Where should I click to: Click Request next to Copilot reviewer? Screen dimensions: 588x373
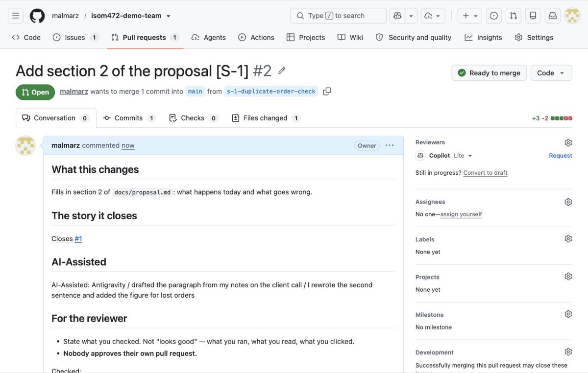(561, 156)
